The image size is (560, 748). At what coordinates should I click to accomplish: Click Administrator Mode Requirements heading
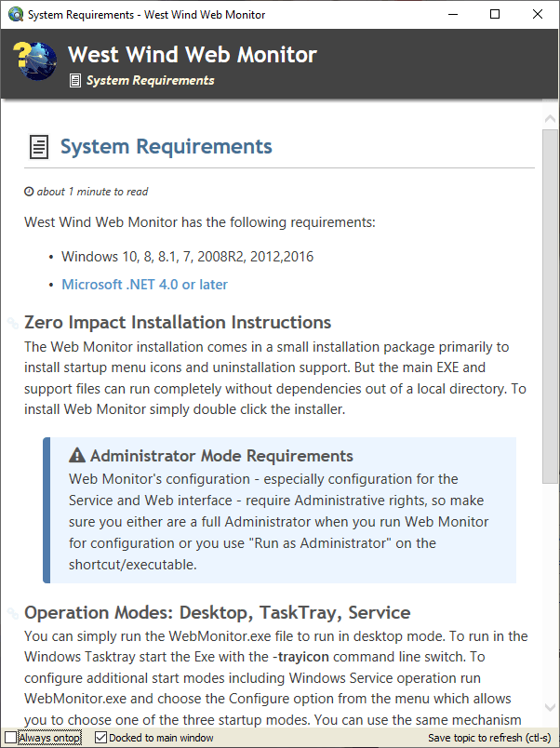tap(221, 456)
